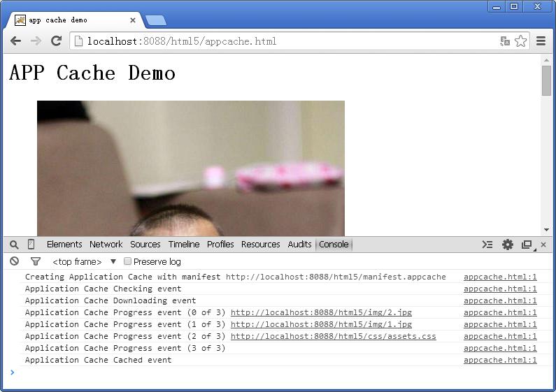Open the Timeline tab

click(184, 244)
